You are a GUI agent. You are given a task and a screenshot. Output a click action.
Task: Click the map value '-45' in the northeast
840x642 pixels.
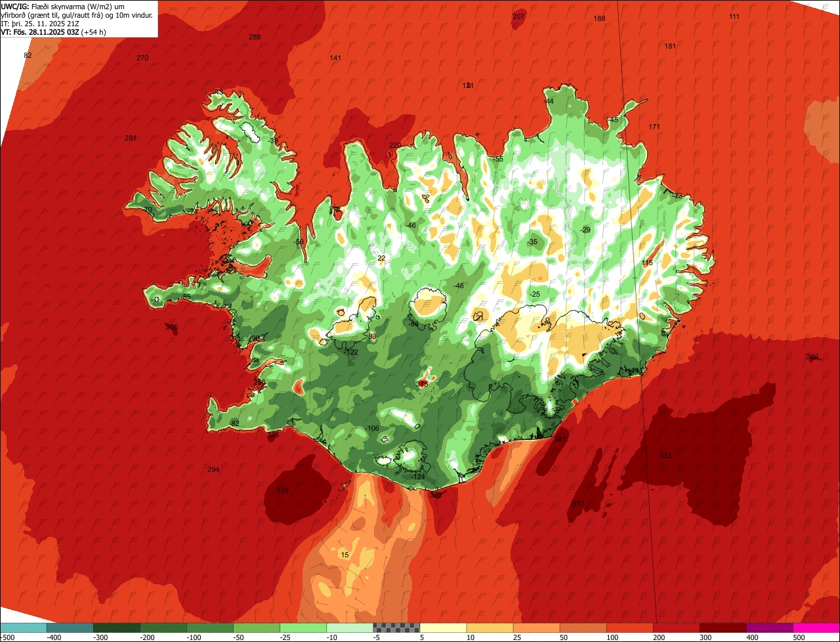[x=612, y=119]
